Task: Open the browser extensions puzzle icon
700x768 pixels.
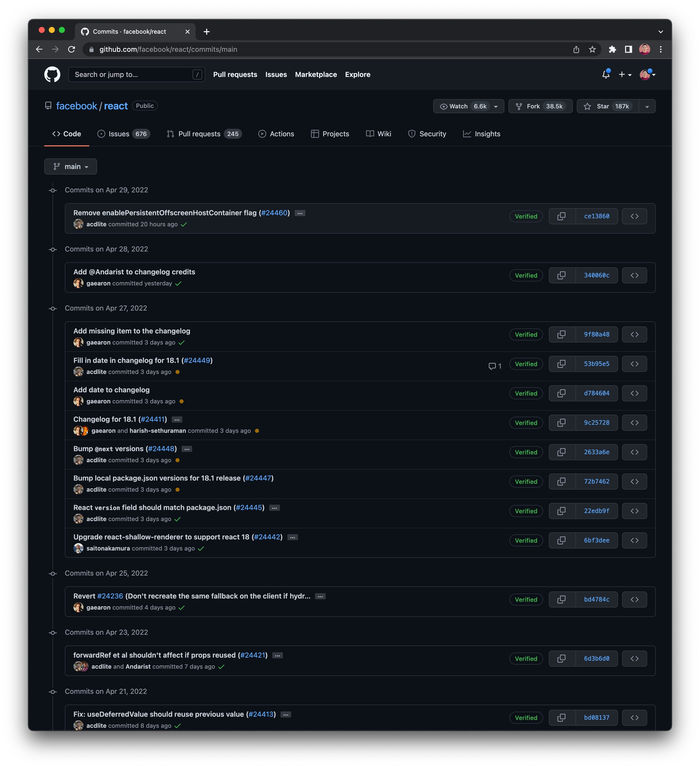Action: click(x=612, y=50)
